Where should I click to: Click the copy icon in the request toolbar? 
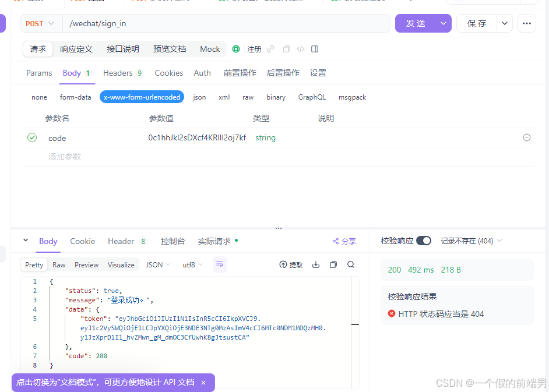[x=286, y=49]
